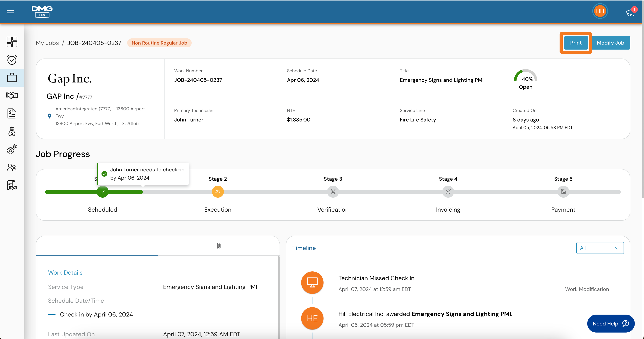Click the orange Execution stage marker
The width and height of the screenshot is (644, 339).
pyautogui.click(x=218, y=192)
